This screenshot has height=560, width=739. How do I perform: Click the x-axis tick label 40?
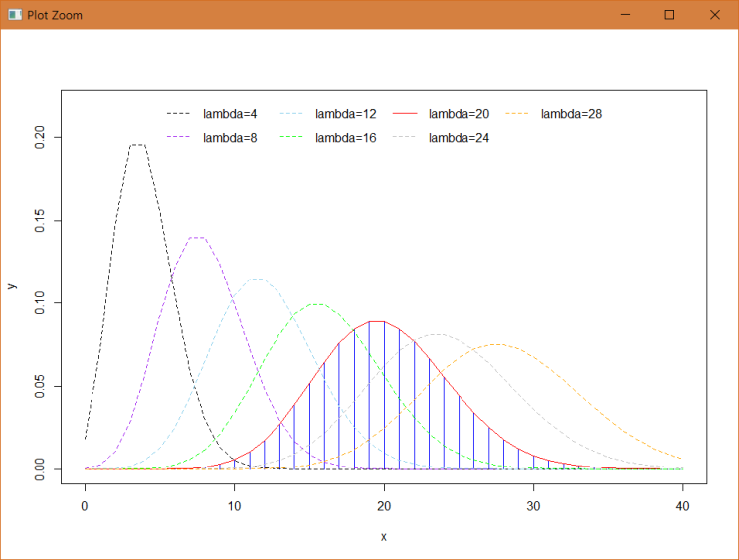coord(683,506)
